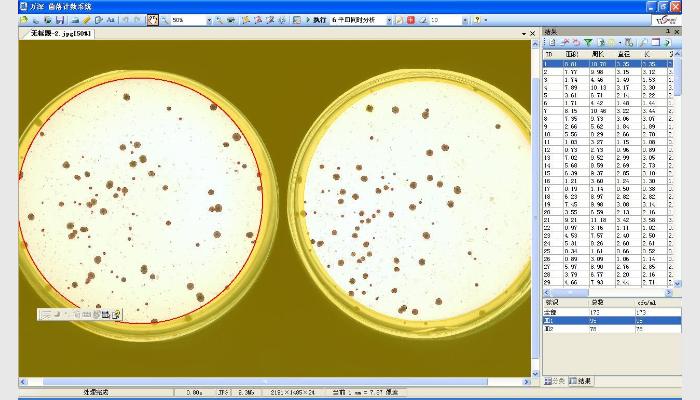Click the first icon in results panel toolbar
This screenshot has width=700, height=400.
549,43
